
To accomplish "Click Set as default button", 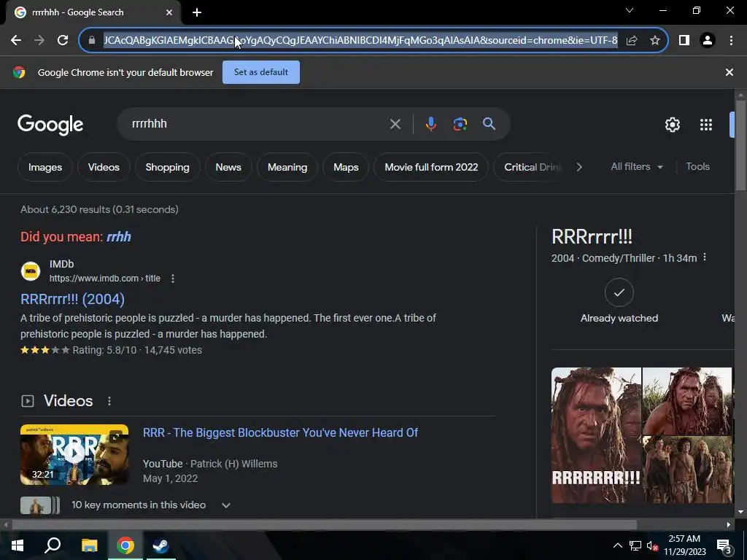I will tap(261, 72).
